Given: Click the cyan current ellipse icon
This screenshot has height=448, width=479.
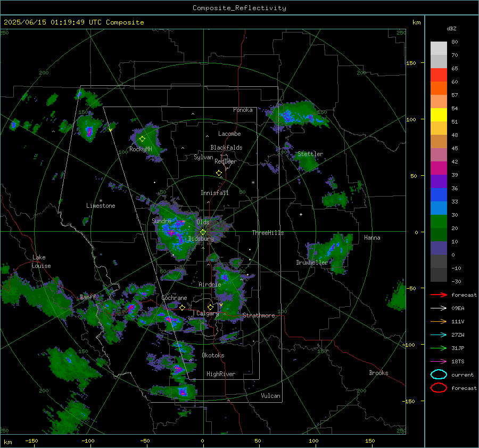Looking at the screenshot, I should click(x=439, y=374).
